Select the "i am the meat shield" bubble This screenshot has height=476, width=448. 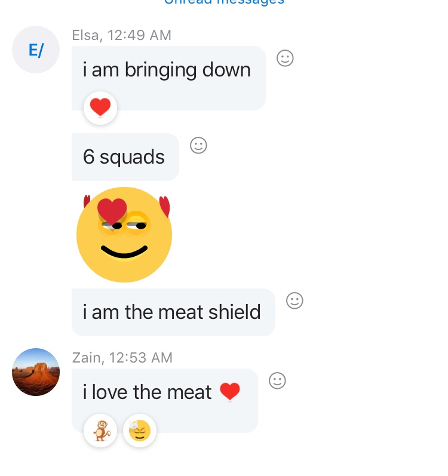[173, 312]
